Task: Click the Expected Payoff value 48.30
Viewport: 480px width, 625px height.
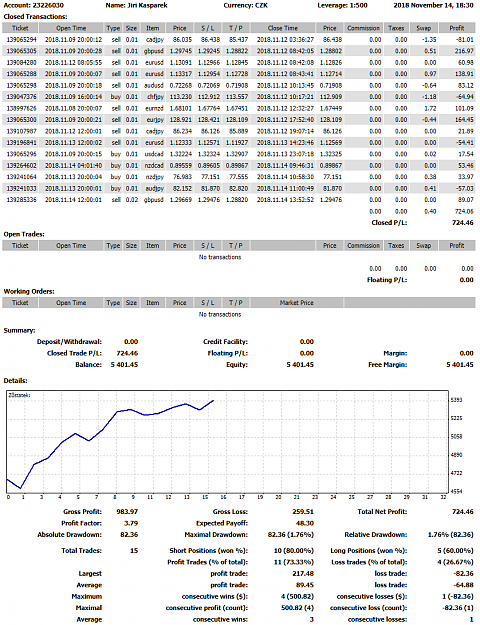Action: tap(305, 523)
